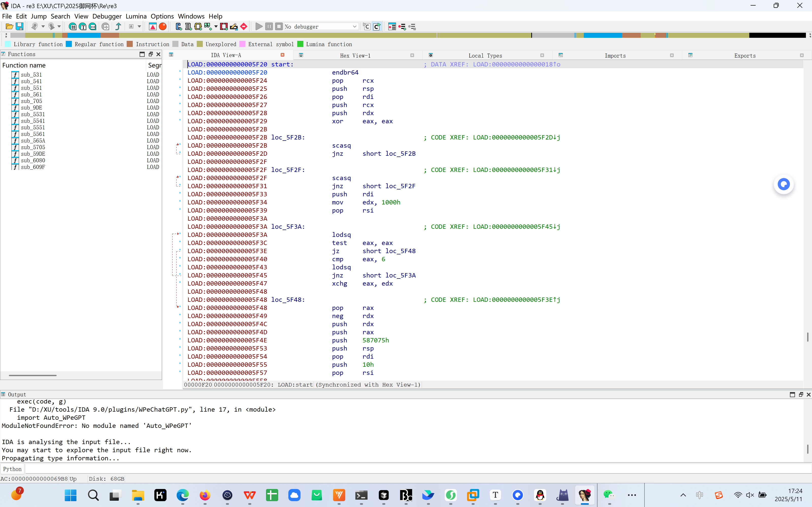Select function sub_565A in Functions list
The width and height of the screenshot is (812, 507).
point(33,141)
